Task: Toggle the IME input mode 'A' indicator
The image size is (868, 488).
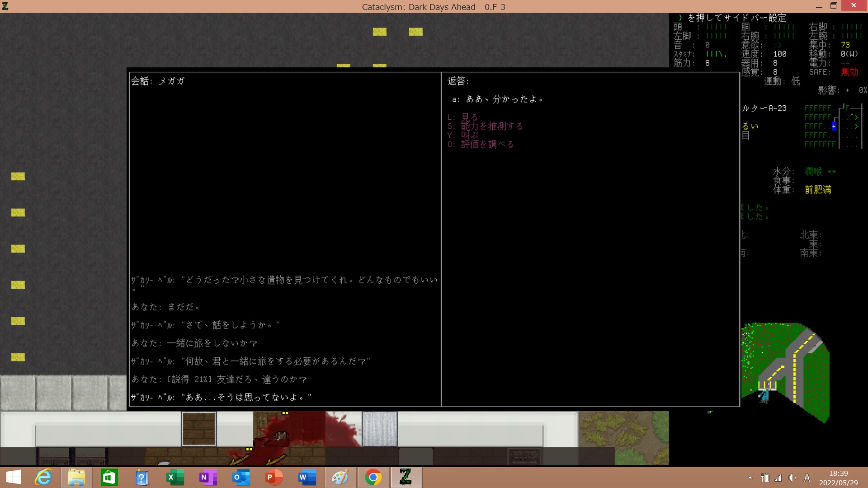Action: (807, 478)
